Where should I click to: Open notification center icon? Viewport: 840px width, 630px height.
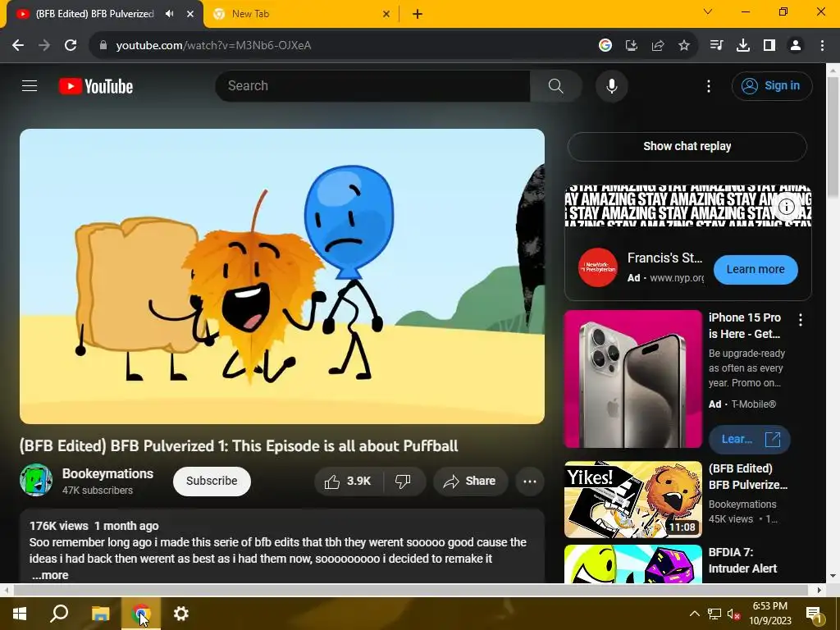coord(815,614)
